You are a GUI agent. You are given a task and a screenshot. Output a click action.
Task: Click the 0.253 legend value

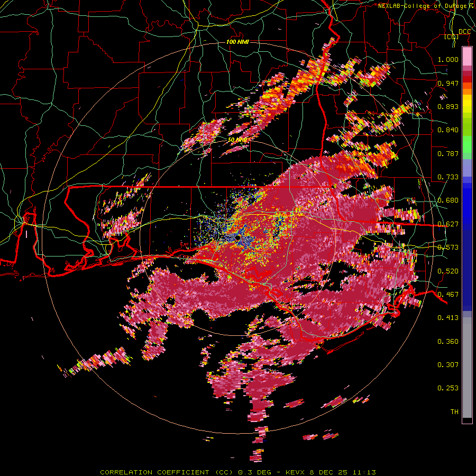pyautogui.click(x=448, y=388)
